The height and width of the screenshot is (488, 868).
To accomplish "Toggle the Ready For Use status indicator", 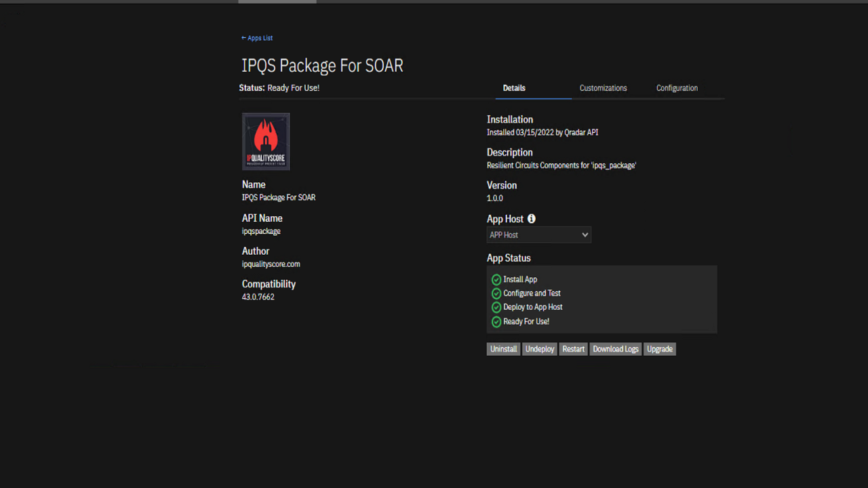I will click(496, 321).
